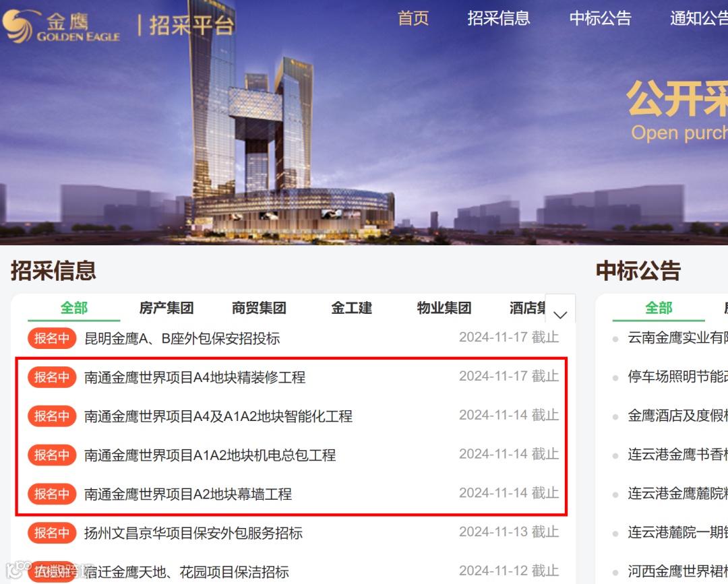Click 报名中 badge for 昆明金鹰 listing
This screenshot has width=728, height=584.
pyautogui.click(x=52, y=338)
